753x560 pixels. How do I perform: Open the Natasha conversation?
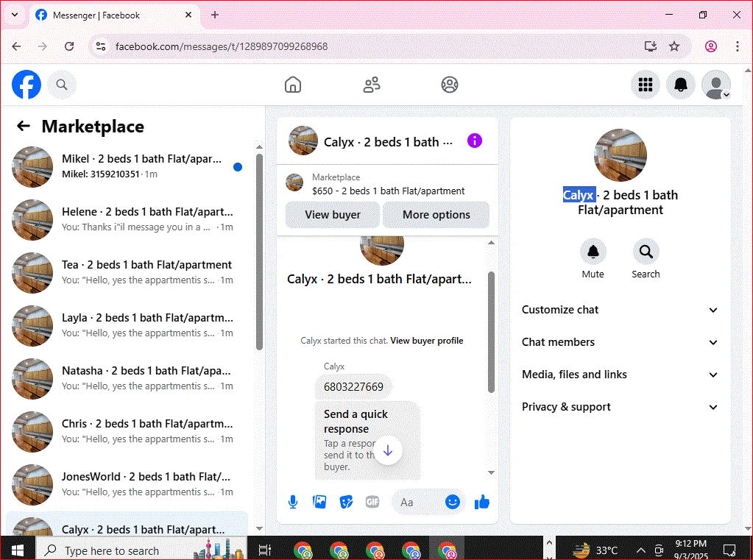tap(128, 378)
